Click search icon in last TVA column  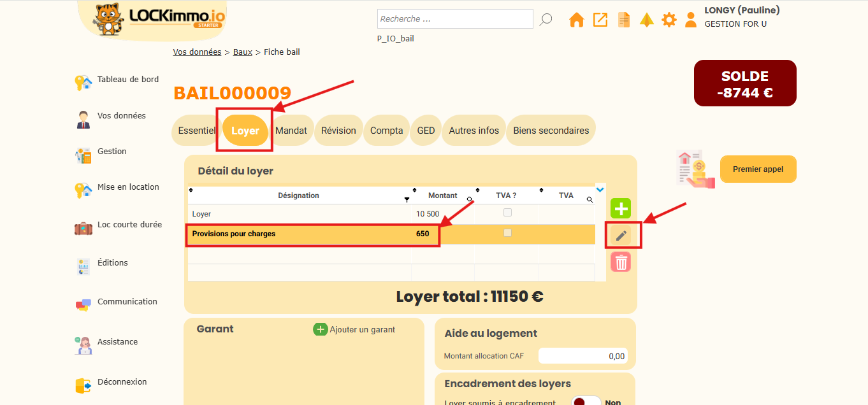point(590,200)
